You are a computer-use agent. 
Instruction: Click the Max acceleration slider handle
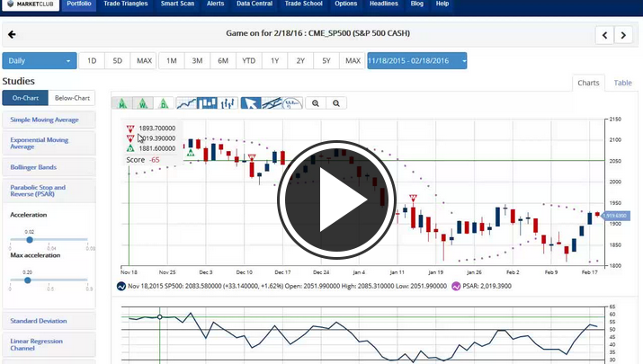28,280
